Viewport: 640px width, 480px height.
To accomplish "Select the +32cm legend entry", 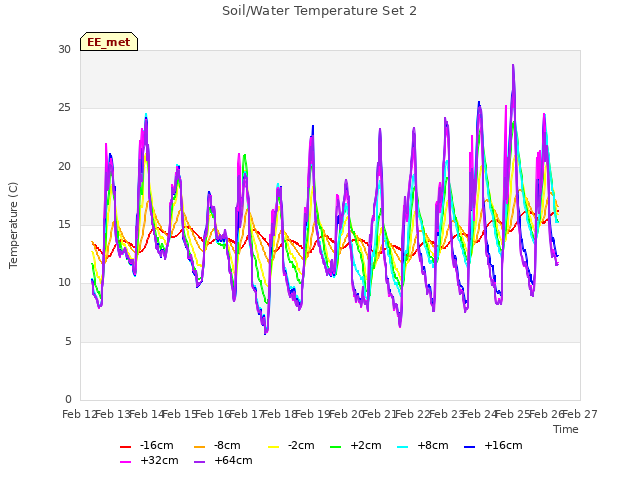I will [149, 460].
